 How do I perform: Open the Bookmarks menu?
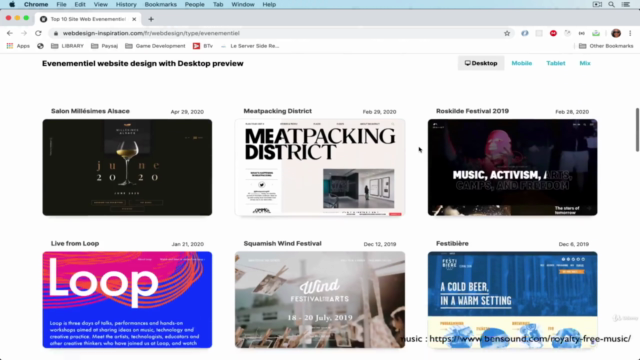(160, 4)
